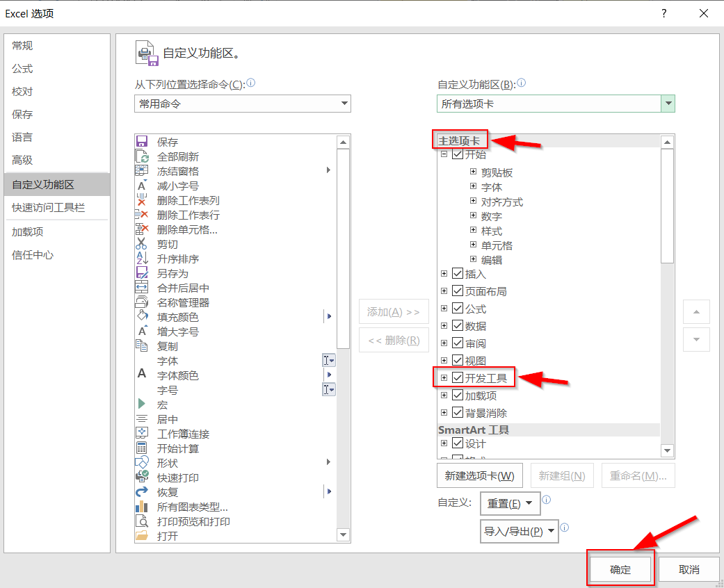Click the move-up arrow button

pos(696,312)
